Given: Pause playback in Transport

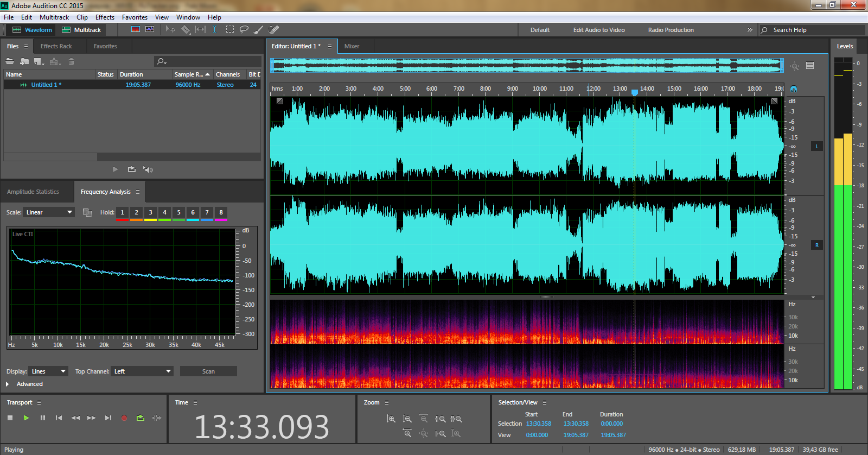Looking at the screenshot, I should pyautogui.click(x=42, y=418).
